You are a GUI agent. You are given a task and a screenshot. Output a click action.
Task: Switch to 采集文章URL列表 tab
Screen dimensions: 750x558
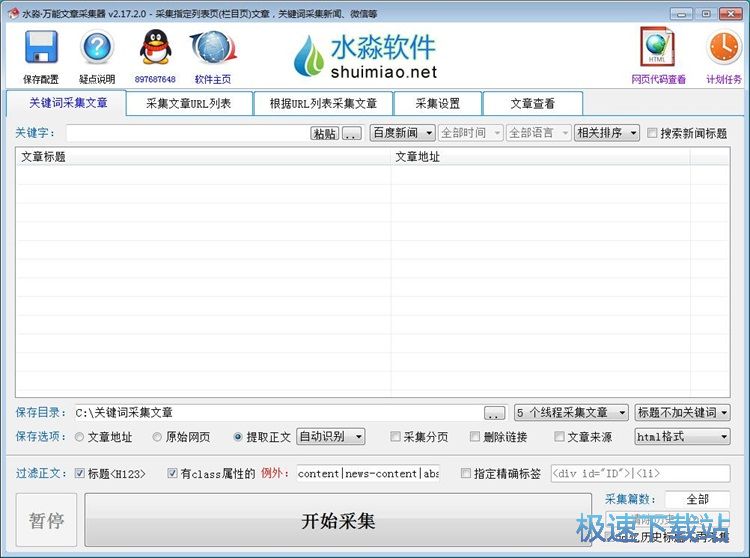pos(189,103)
